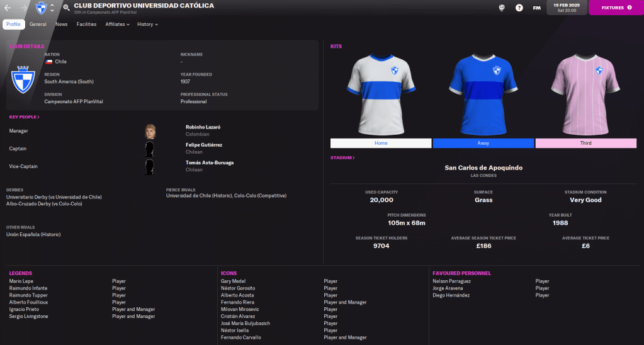Viewport: 644px width, 345px height.
Task: Switch to the General tab
Action: 38,25
